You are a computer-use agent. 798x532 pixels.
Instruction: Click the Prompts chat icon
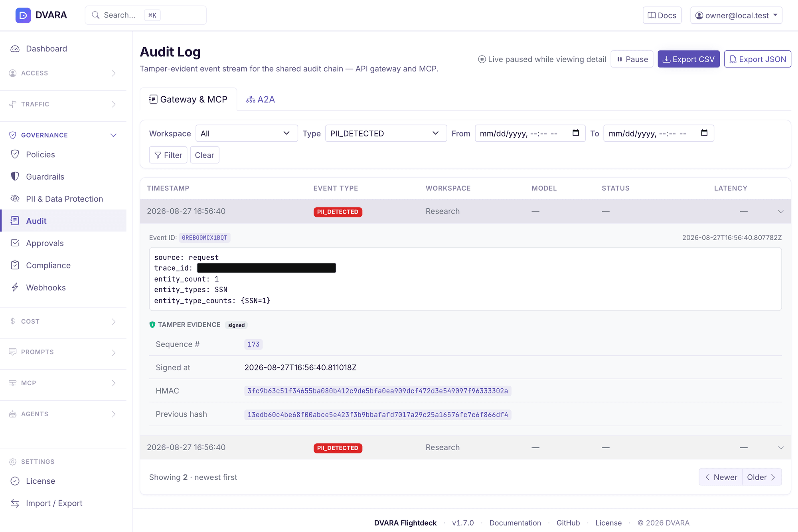tap(13, 352)
